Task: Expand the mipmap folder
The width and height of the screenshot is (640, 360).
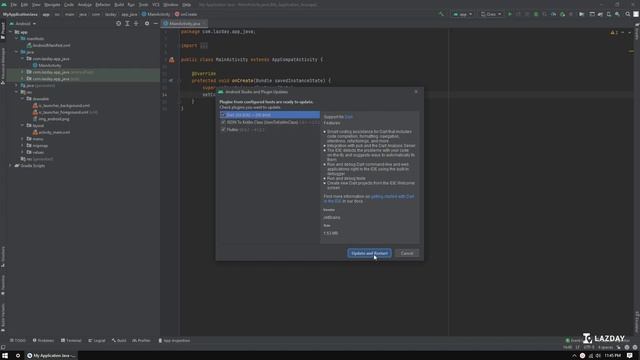Action: pos(22,145)
